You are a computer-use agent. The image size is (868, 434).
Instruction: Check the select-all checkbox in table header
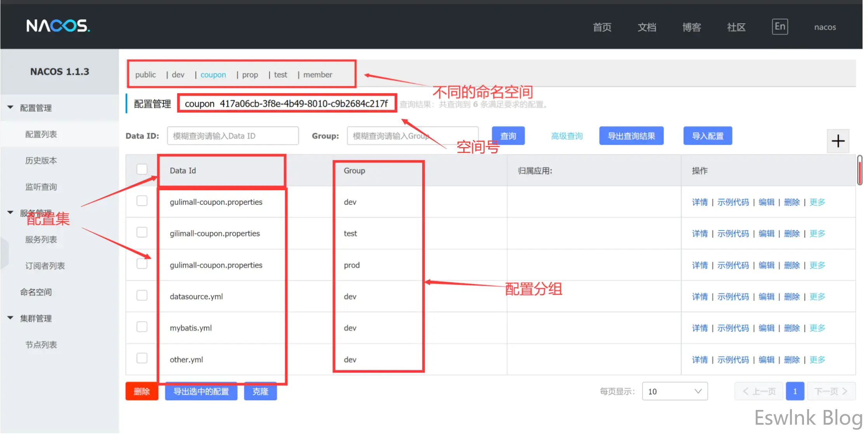[x=142, y=169]
